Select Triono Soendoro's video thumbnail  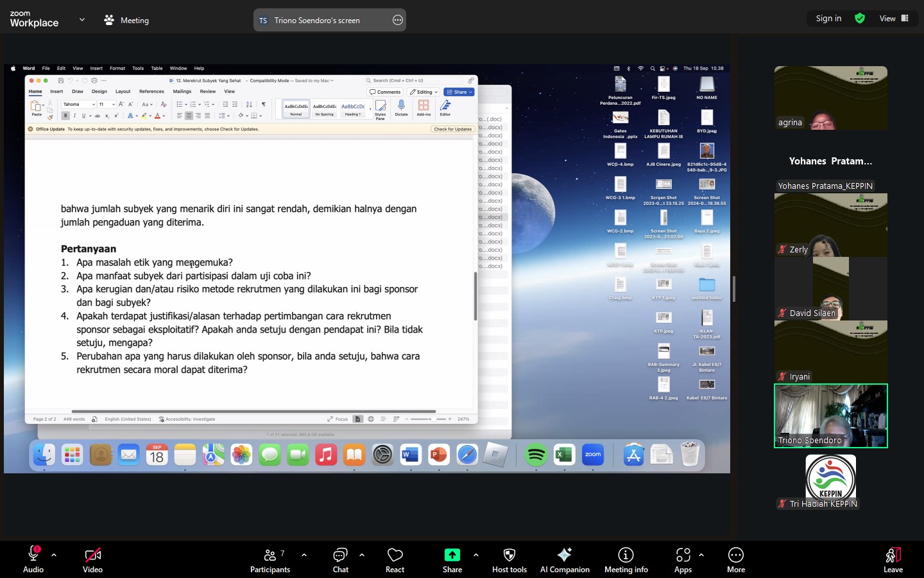point(831,416)
